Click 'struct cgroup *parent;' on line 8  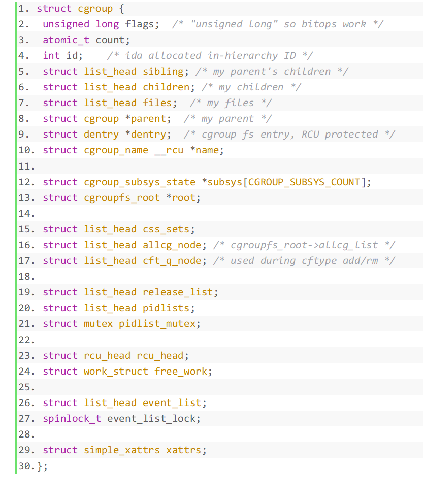[107, 119]
